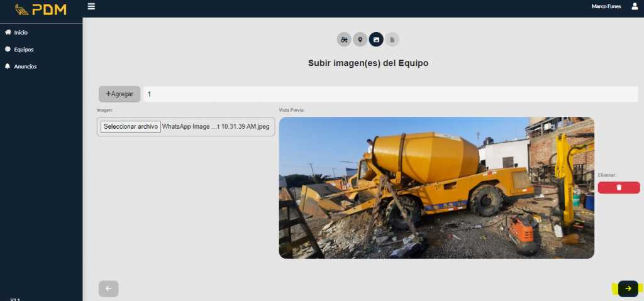Click the Seleccionar archivo button

coord(130,126)
